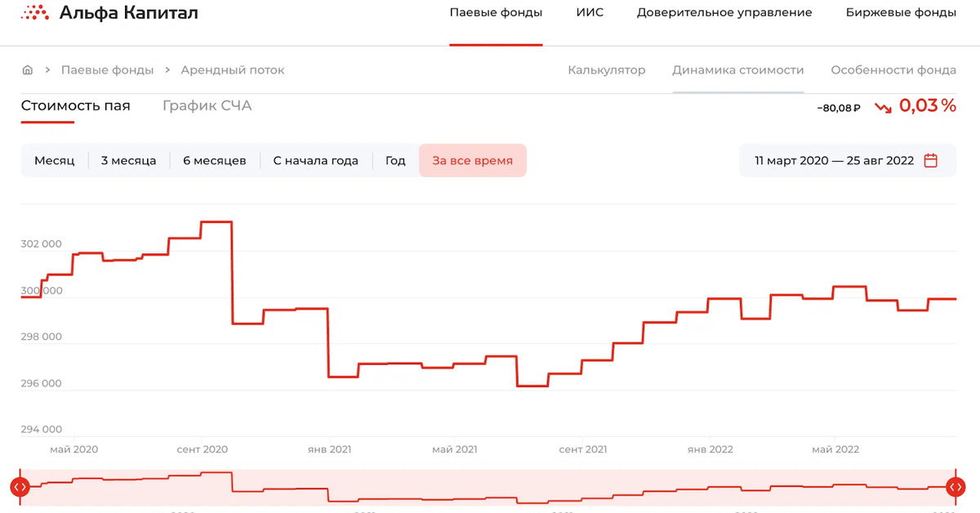This screenshot has width=980, height=513.
Task: Open the date range field
Action: (x=834, y=160)
